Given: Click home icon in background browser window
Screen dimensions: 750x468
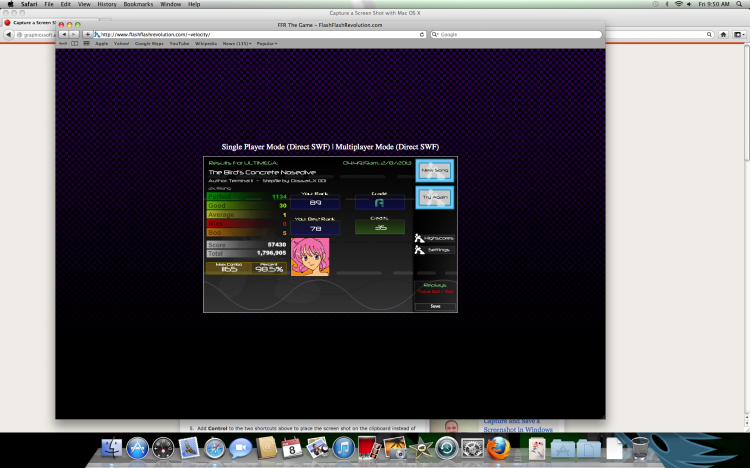Looking at the screenshot, I should pyautogui.click(x=723, y=34).
